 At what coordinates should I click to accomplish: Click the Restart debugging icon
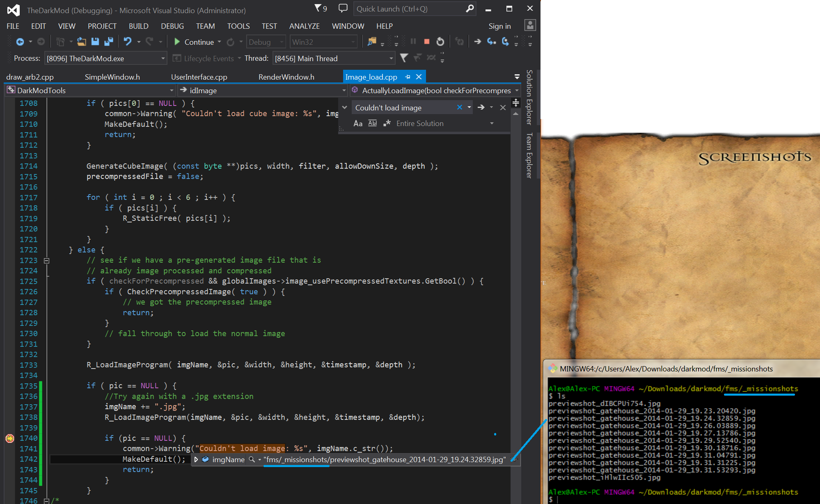coord(440,41)
